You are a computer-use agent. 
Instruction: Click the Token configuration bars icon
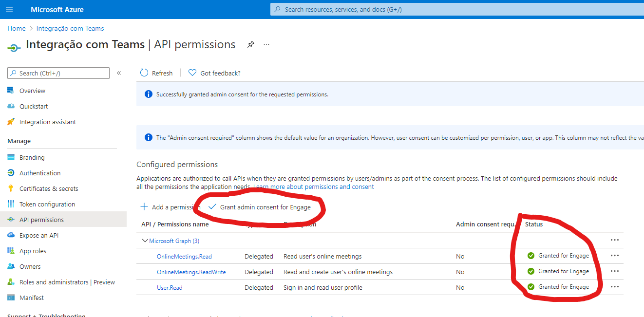11,204
